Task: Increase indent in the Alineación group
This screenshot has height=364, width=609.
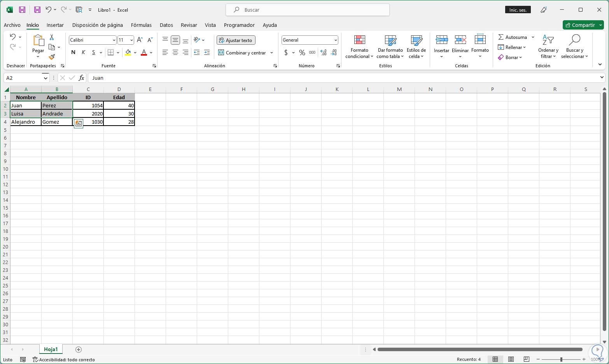Action: pos(207,52)
